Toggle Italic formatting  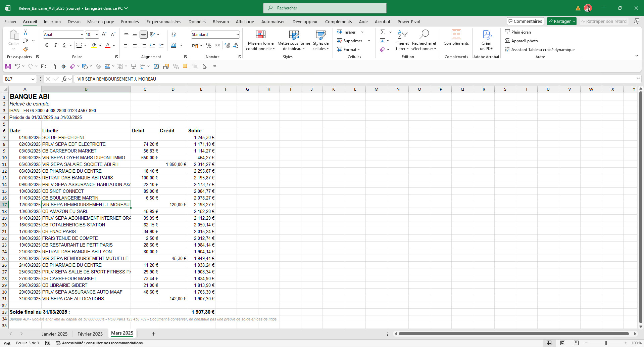click(x=56, y=45)
